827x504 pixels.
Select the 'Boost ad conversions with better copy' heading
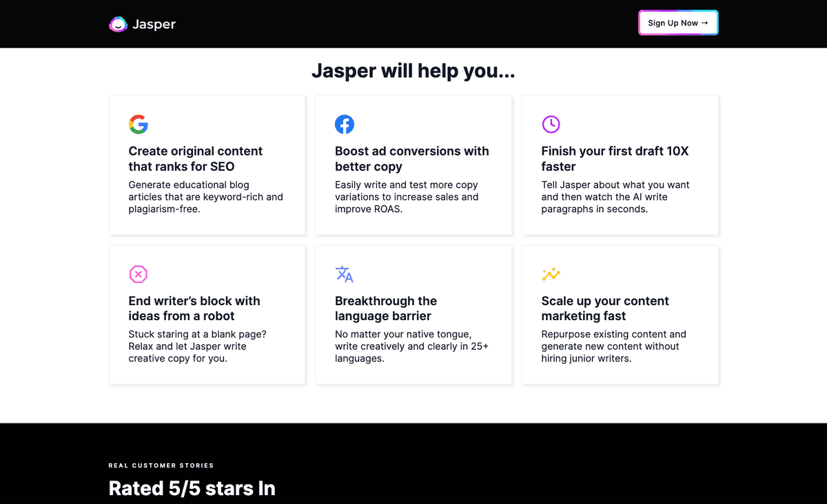[x=412, y=158]
